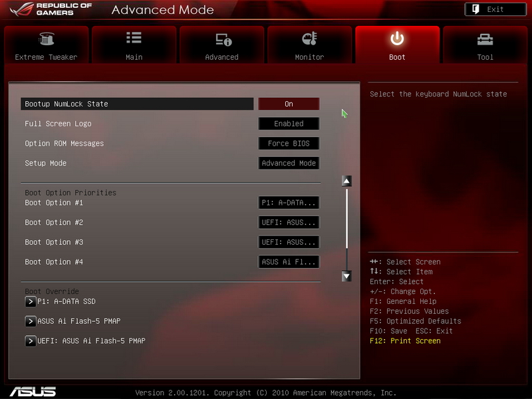Click the F10: Save ESC: Exit hint
Image resolution: width=532 pixels, height=399 pixels.
click(x=411, y=331)
